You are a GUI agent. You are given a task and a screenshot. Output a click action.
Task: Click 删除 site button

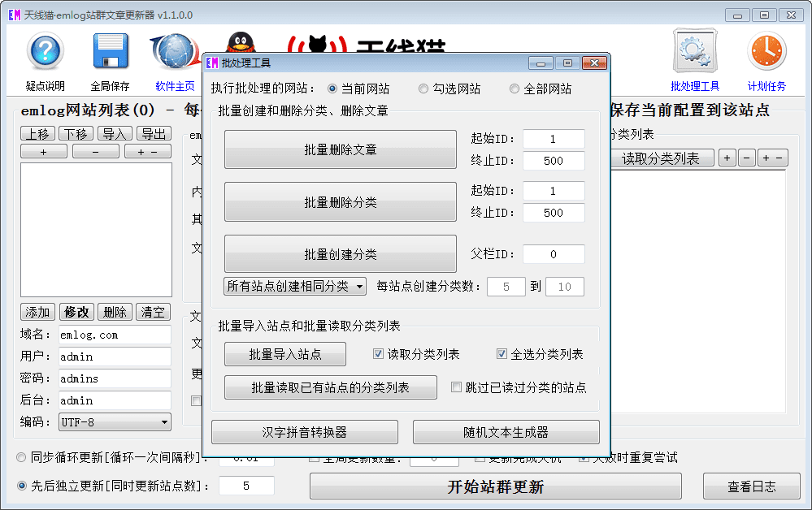point(115,312)
